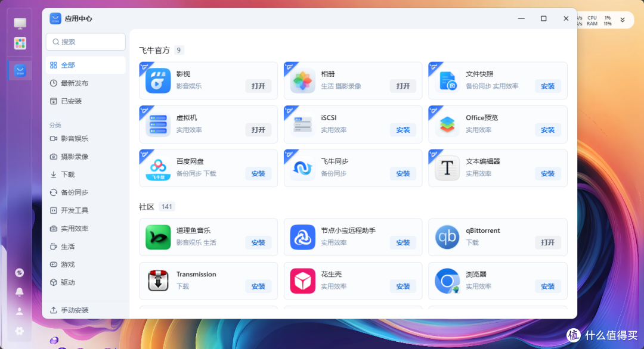Install the Transmission app
644x349 pixels.
point(258,286)
